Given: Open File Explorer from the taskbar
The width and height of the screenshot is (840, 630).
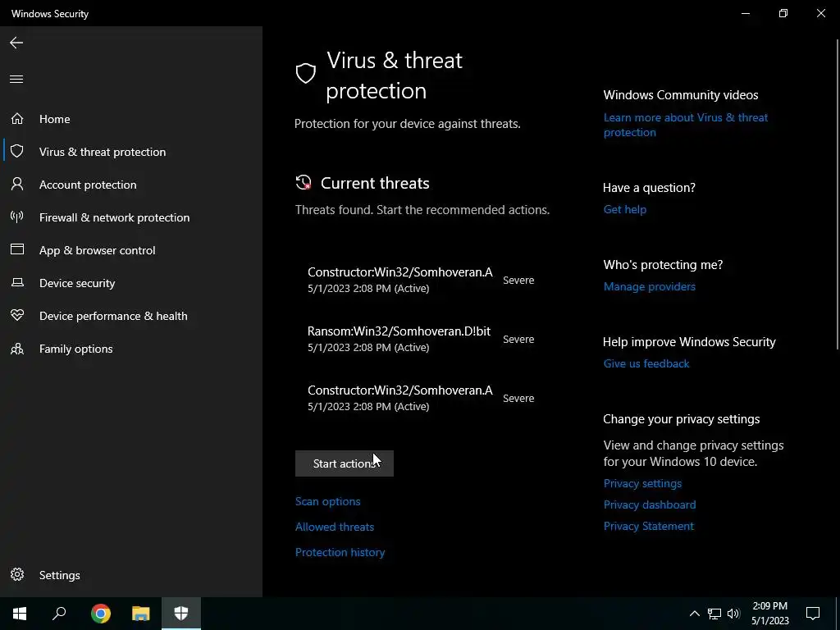Looking at the screenshot, I should click(x=141, y=614).
